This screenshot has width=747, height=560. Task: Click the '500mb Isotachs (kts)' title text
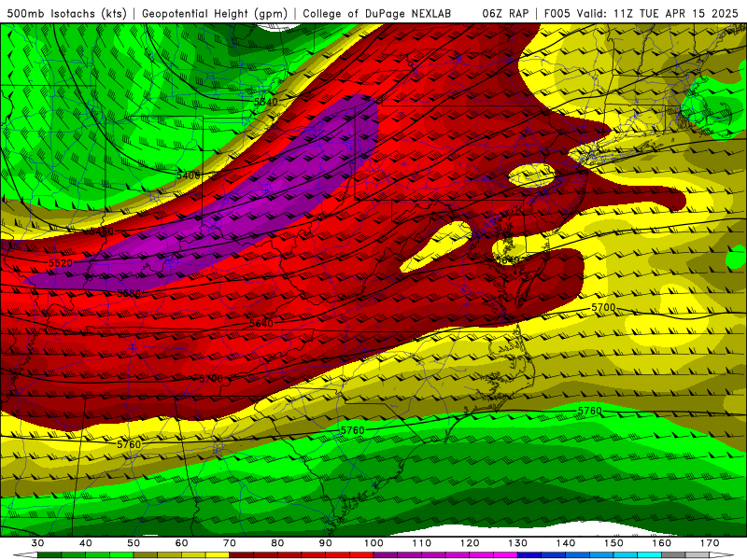(66, 13)
